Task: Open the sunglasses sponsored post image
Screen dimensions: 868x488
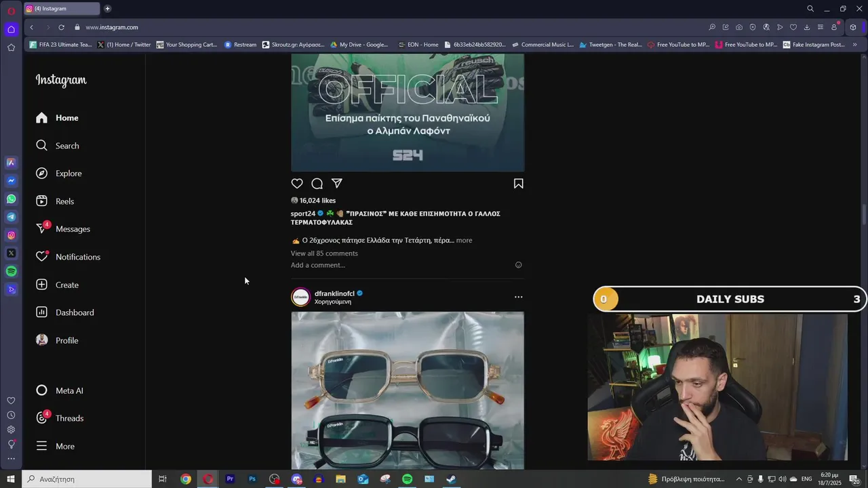Action: 408,390
